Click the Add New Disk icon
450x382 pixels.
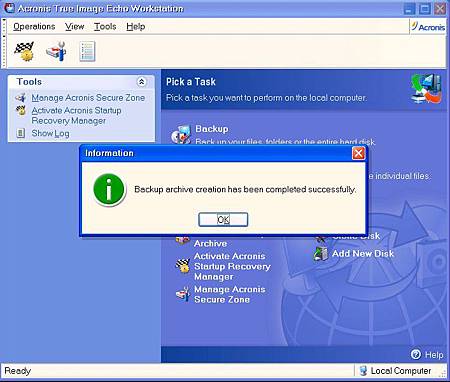tap(321, 254)
